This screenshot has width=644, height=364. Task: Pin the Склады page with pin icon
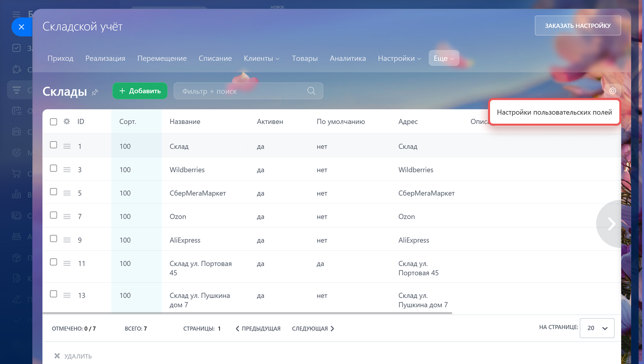(x=95, y=92)
